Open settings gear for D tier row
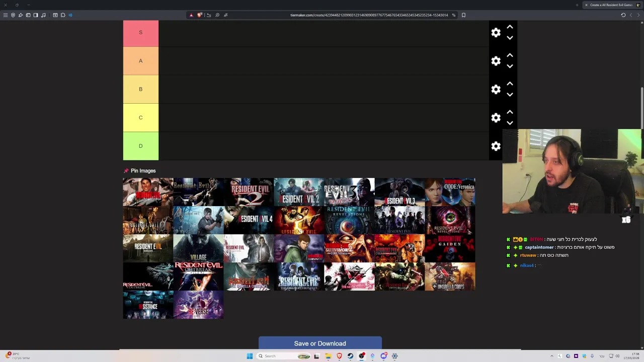This screenshot has width=644, height=362. 496,146
